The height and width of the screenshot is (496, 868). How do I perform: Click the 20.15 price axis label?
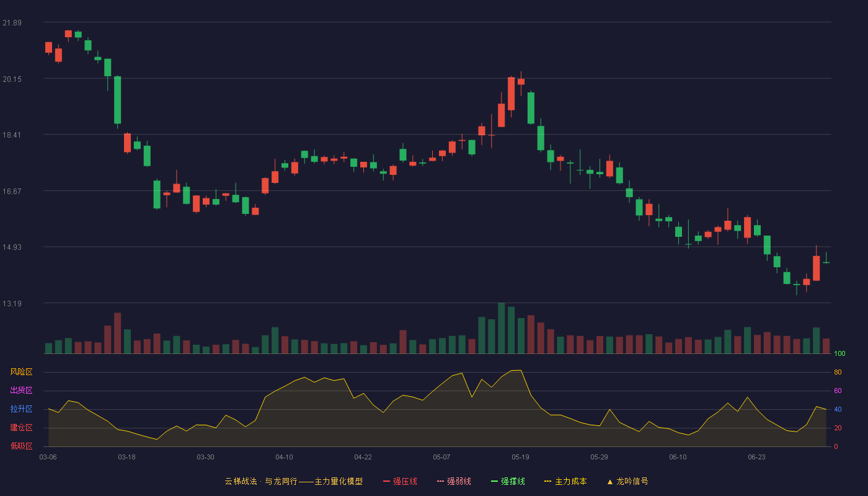point(12,79)
